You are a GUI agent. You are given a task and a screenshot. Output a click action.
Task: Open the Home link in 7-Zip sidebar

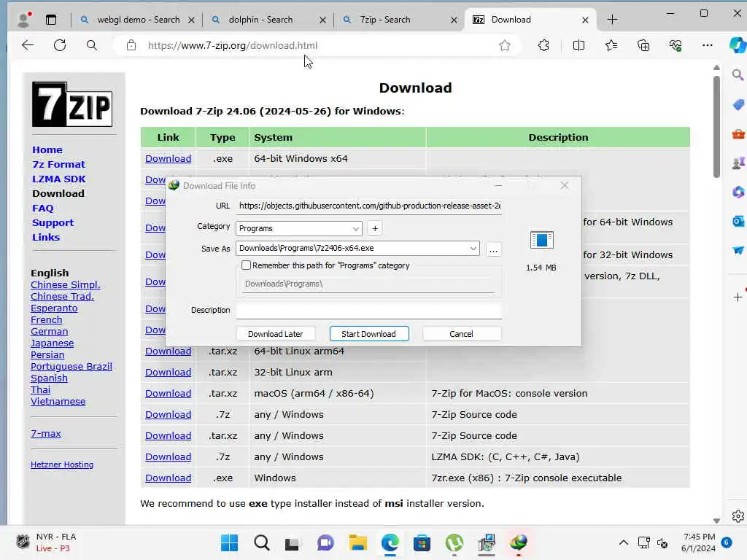(47, 149)
